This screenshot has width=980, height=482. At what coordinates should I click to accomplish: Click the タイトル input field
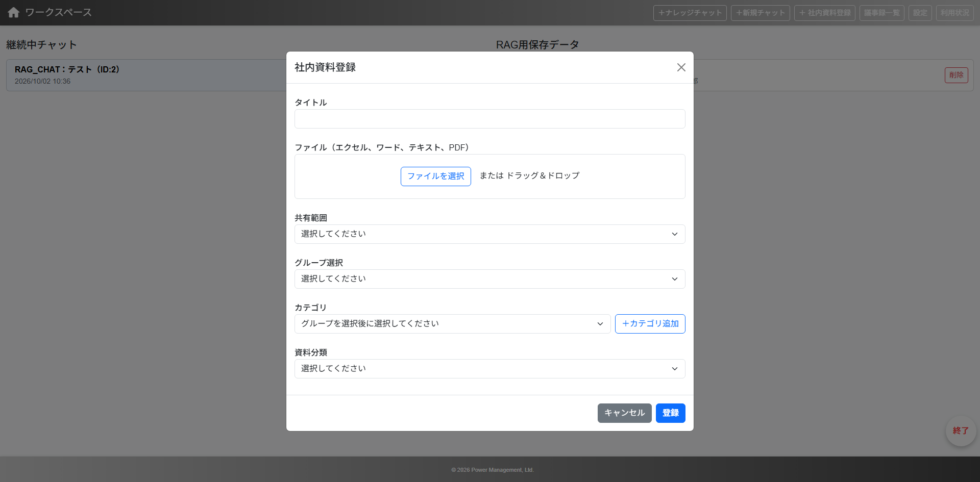click(x=489, y=119)
